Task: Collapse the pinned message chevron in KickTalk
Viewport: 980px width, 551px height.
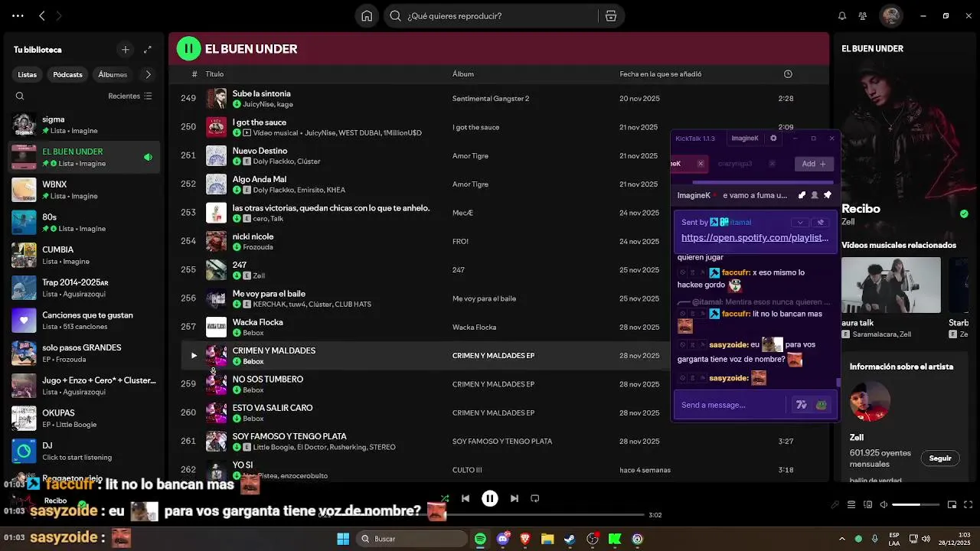Action: coord(800,223)
